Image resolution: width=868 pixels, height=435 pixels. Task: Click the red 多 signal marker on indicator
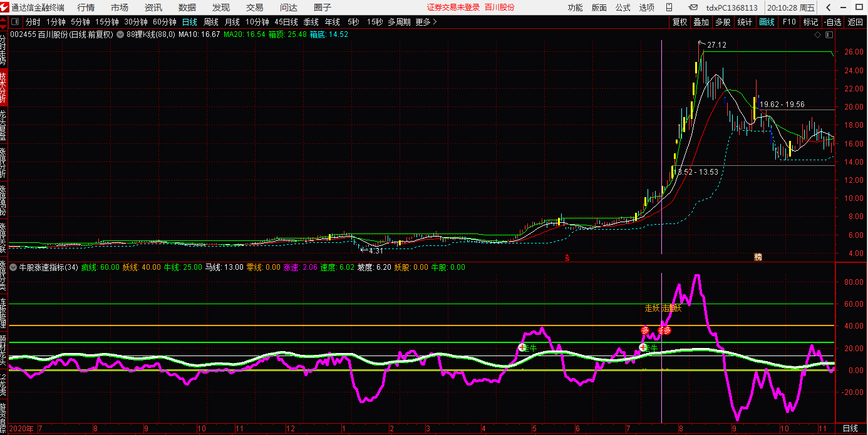tap(645, 330)
